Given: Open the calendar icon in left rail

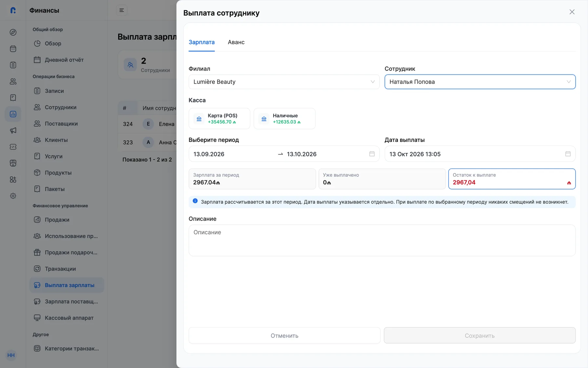Looking at the screenshot, I should 13,49.
